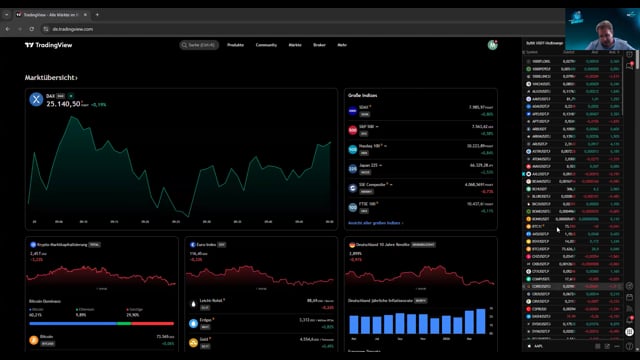This screenshot has height=360, width=640.
Task: Open the calendar sidebar icon
Action: pos(630,297)
